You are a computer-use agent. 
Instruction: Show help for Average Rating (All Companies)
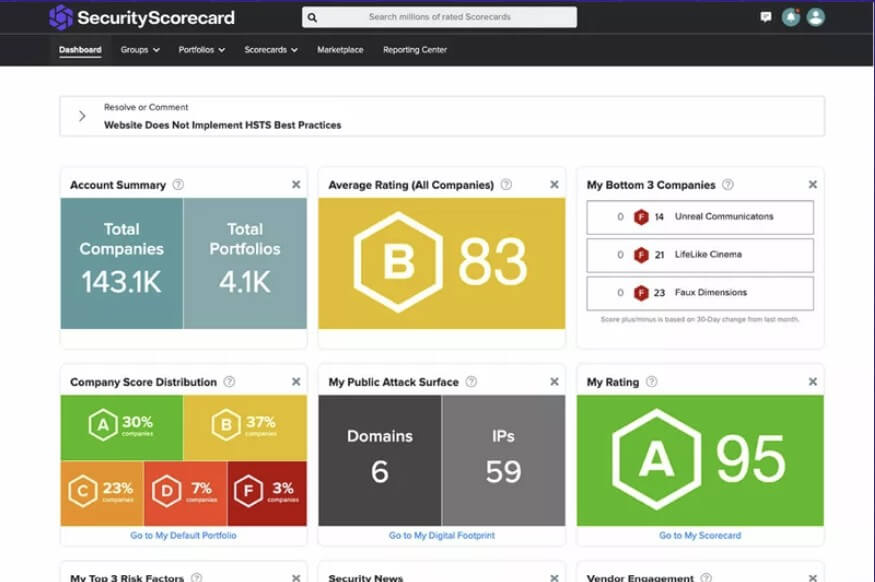[x=506, y=184]
